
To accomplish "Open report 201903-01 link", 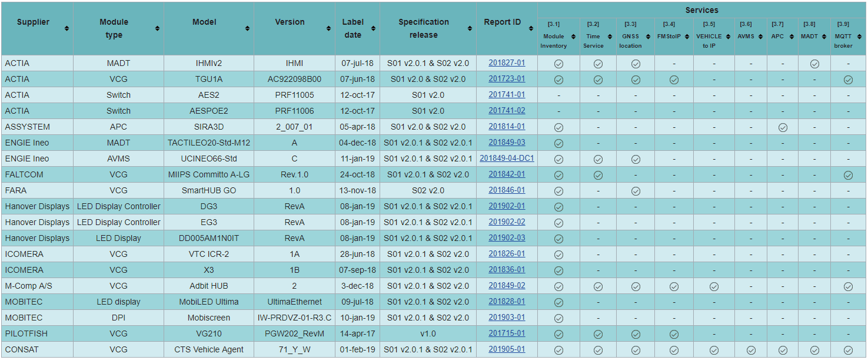I will coord(507,318).
